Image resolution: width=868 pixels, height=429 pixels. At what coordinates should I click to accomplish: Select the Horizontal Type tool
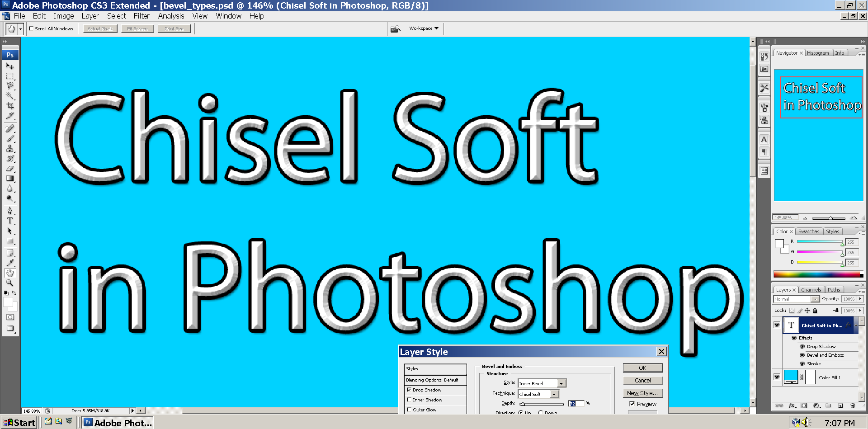pos(9,221)
